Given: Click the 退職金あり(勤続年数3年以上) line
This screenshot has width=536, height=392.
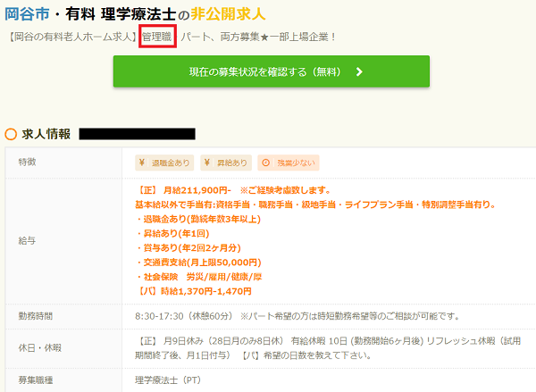Looking at the screenshot, I should [198, 219].
